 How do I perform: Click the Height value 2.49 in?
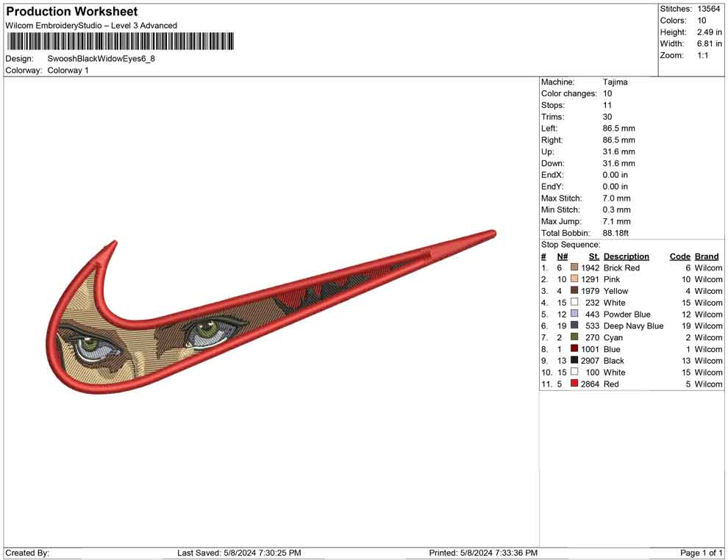(x=709, y=32)
